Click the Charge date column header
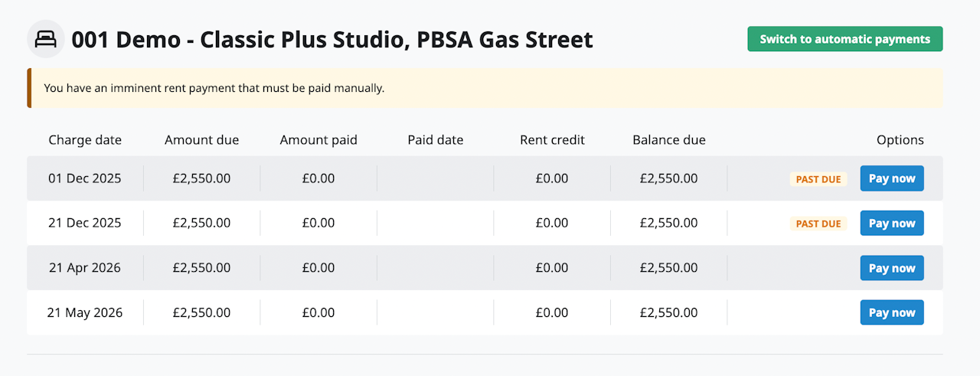 [x=85, y=140]
